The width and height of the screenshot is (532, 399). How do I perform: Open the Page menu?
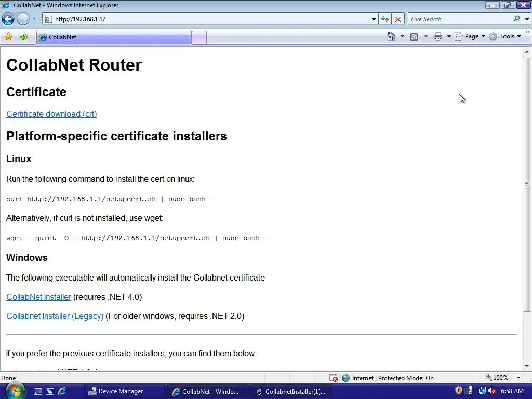tap(470, 36)
